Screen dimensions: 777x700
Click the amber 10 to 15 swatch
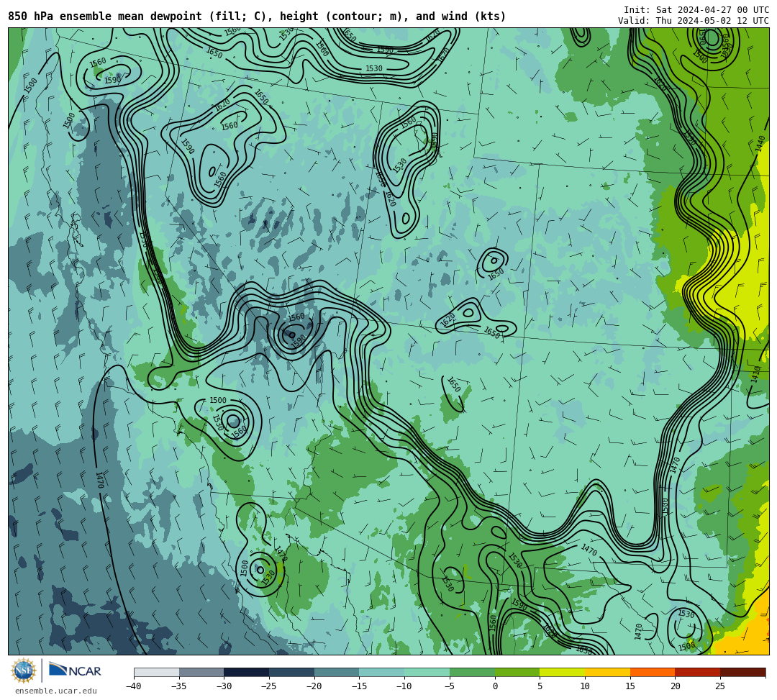point(607,672)
